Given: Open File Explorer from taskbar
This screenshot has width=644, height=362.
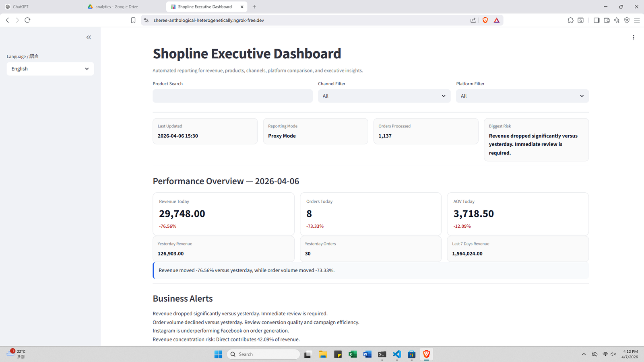Looking at the screenshot, I should (323, 354).
